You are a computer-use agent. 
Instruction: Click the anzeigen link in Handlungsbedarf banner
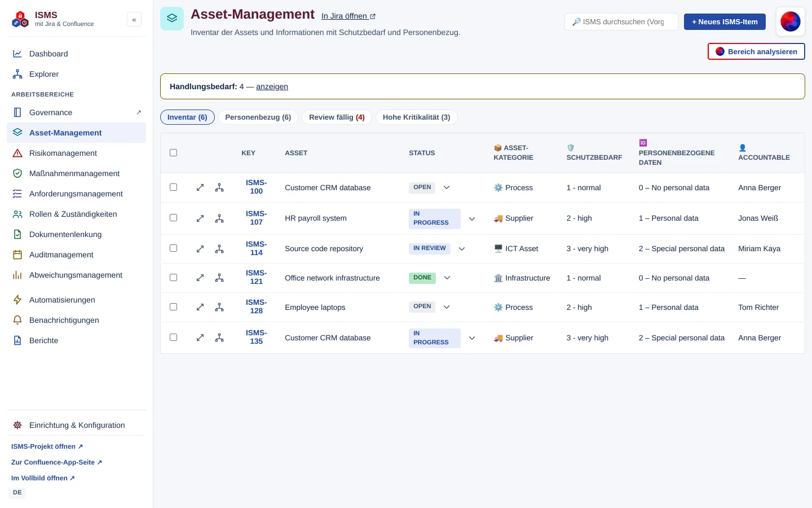coord(272,86)
